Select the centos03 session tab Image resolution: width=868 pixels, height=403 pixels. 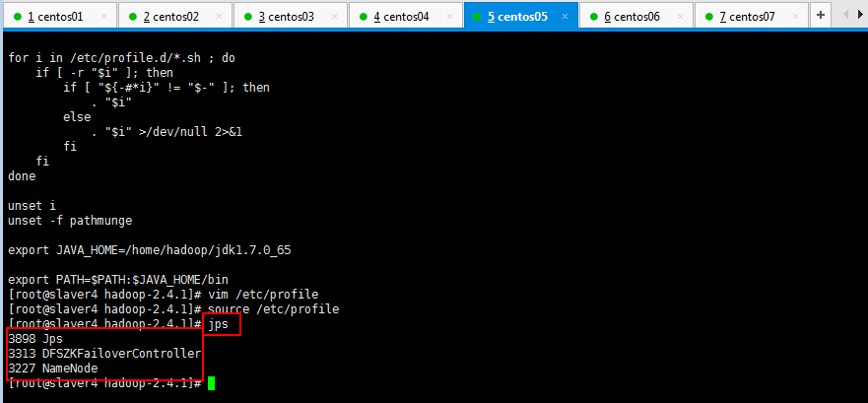coord(286,17)
